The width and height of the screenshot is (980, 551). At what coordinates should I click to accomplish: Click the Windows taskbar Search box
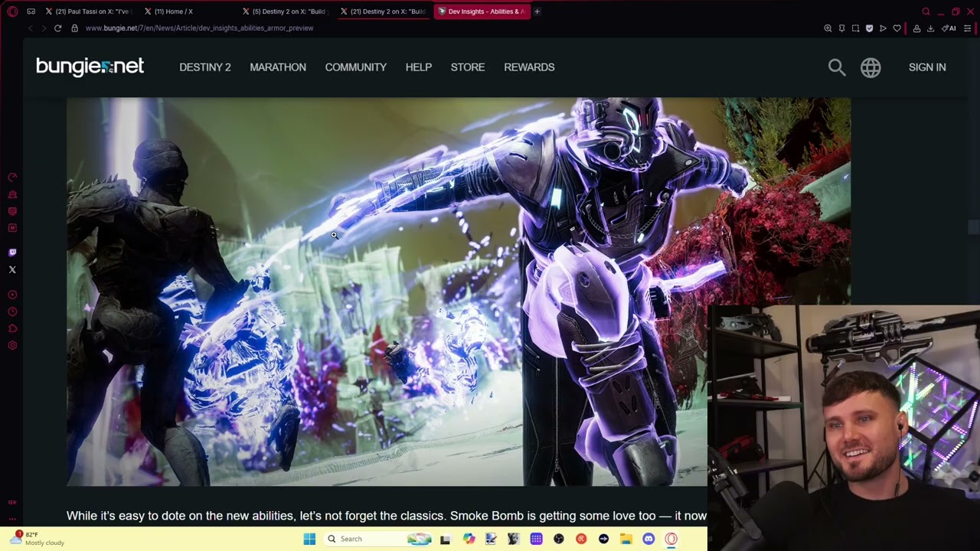tap(379, 539)
